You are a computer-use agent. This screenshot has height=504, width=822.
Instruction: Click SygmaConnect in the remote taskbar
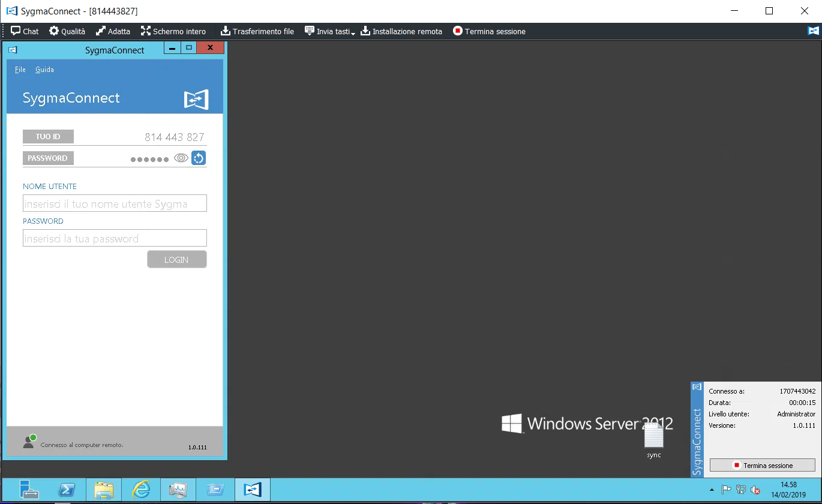253,490
